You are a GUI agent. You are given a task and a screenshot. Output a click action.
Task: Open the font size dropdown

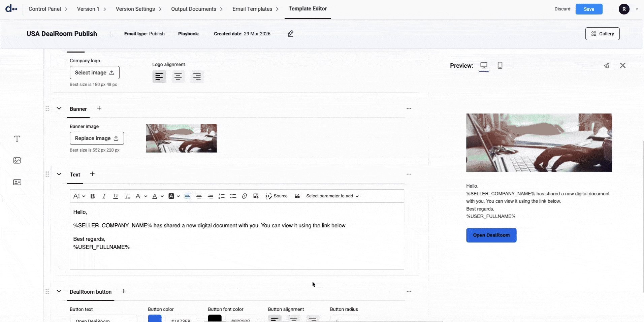[79, 196]
